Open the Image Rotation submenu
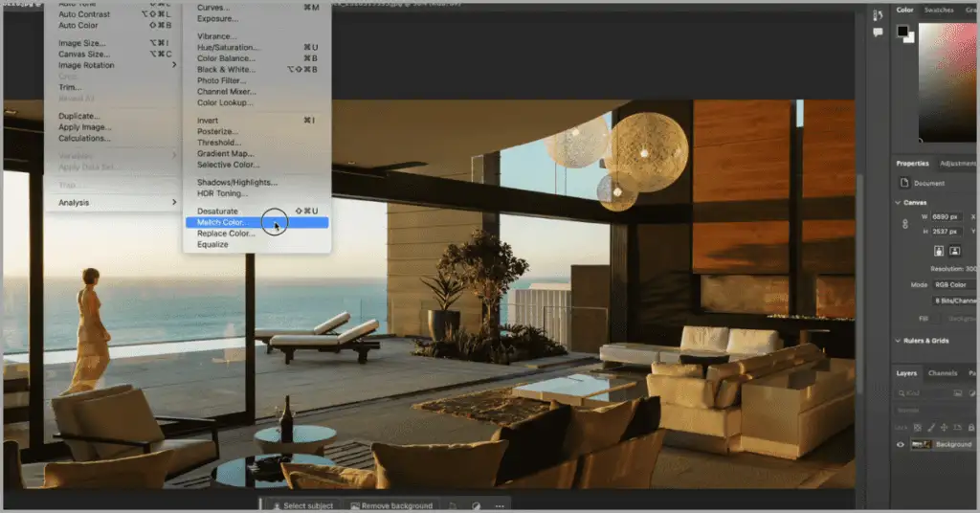The width and height of the screenshot is (980, 513). (116, 65)
